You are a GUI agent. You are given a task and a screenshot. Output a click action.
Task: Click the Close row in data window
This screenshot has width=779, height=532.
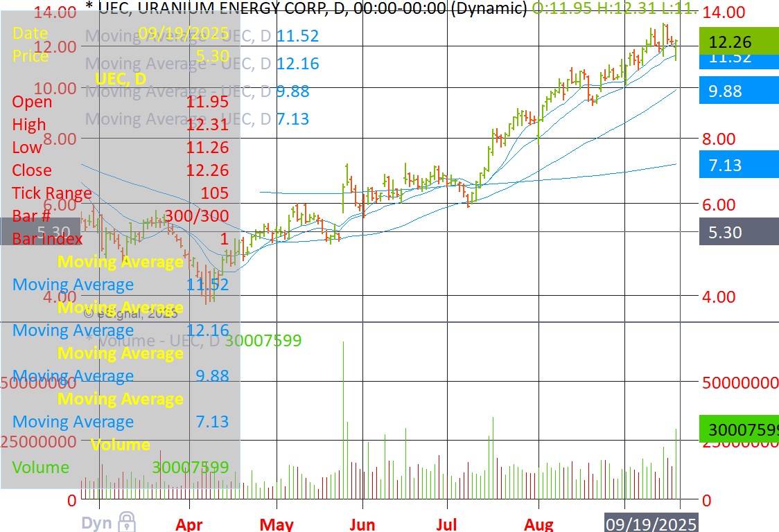(x=120, y=170)
